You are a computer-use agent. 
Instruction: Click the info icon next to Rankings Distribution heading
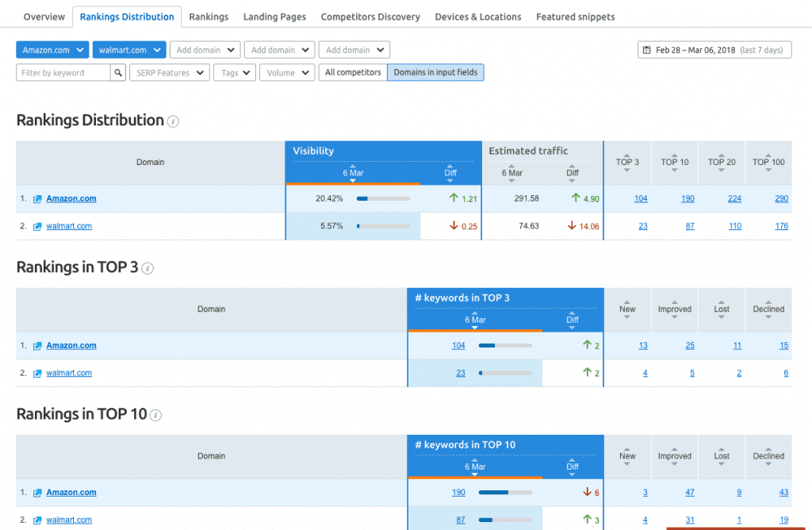pyautogui.click(x=173, y=121)
